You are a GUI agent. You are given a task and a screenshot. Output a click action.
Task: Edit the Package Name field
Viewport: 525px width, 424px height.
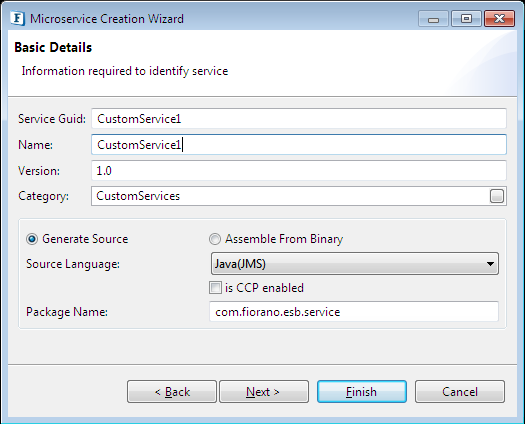click(354, 312)
